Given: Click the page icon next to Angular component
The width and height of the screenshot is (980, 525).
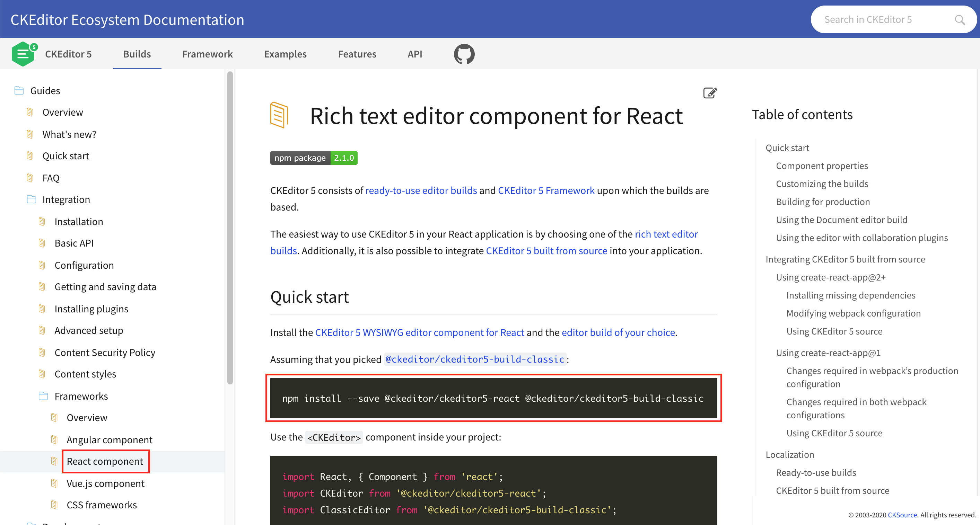Looking at the screenshot, I should [54, 439].
